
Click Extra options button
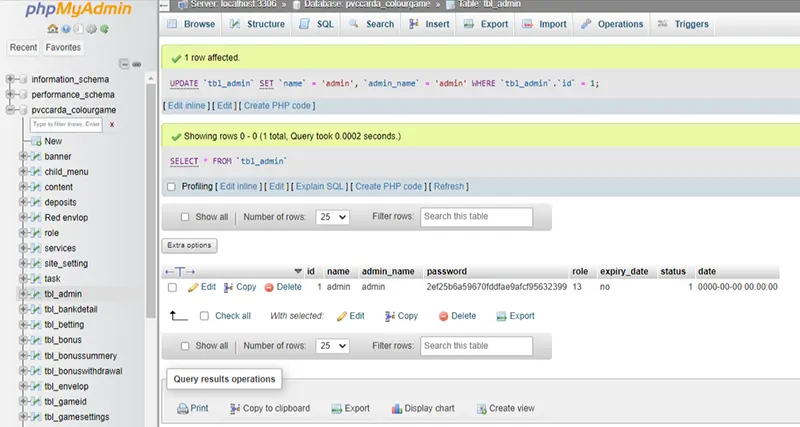coord(189,245)
